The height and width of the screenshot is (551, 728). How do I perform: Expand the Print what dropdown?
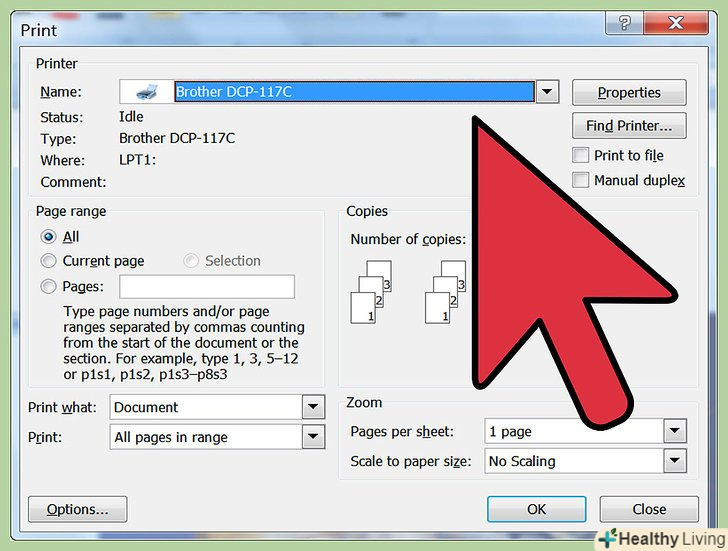[313, 407]
